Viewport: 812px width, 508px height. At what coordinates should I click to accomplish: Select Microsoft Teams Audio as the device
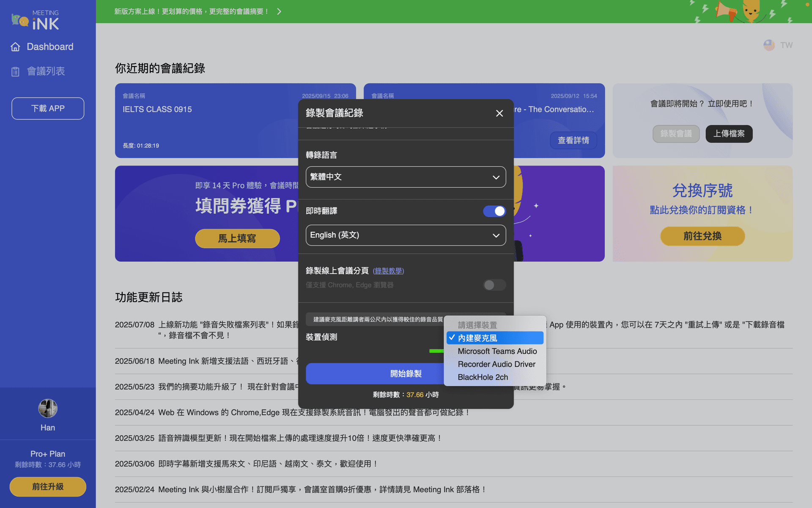(x=497, y=351)
